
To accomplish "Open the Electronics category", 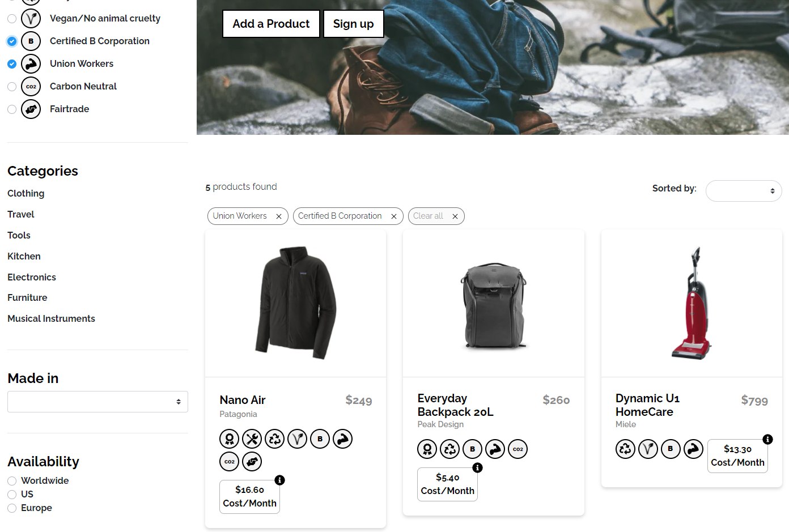I will click(x=32, y=277).
